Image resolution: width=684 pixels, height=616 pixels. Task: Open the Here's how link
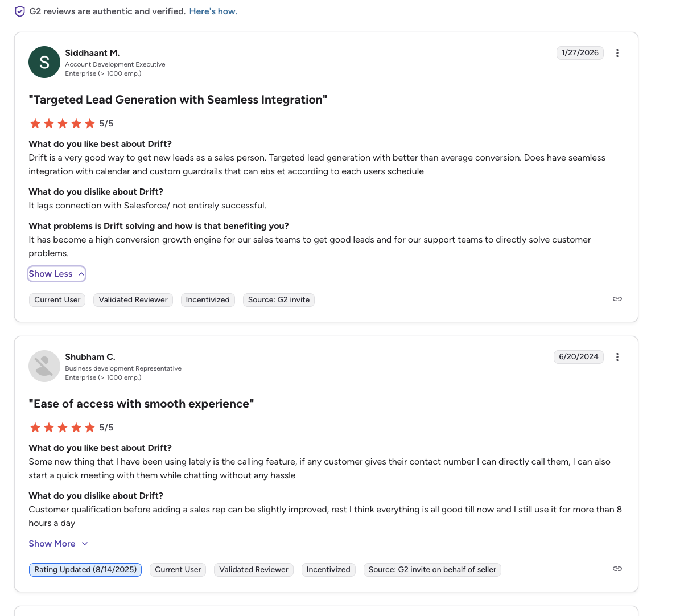click(213, 11)
